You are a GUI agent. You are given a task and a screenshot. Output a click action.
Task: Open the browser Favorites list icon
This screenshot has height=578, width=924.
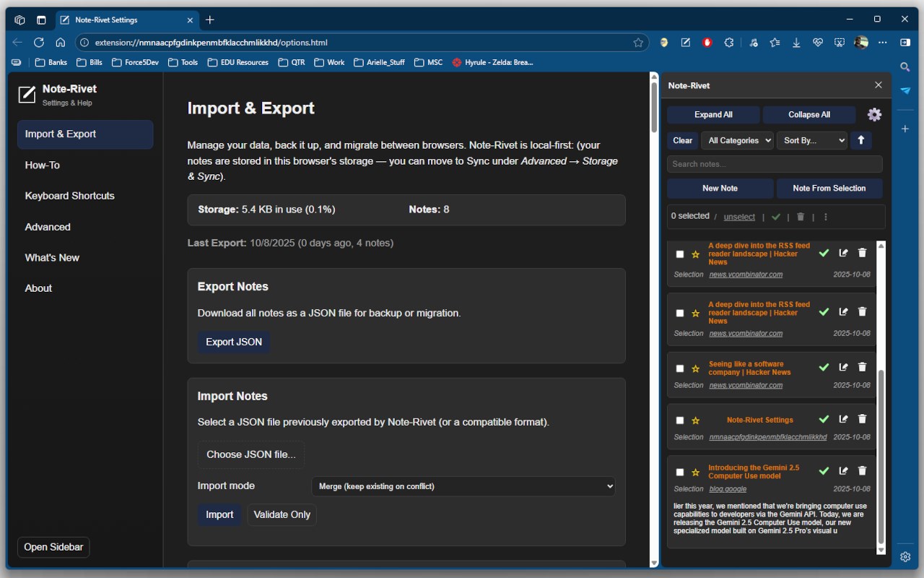[775, 43]
